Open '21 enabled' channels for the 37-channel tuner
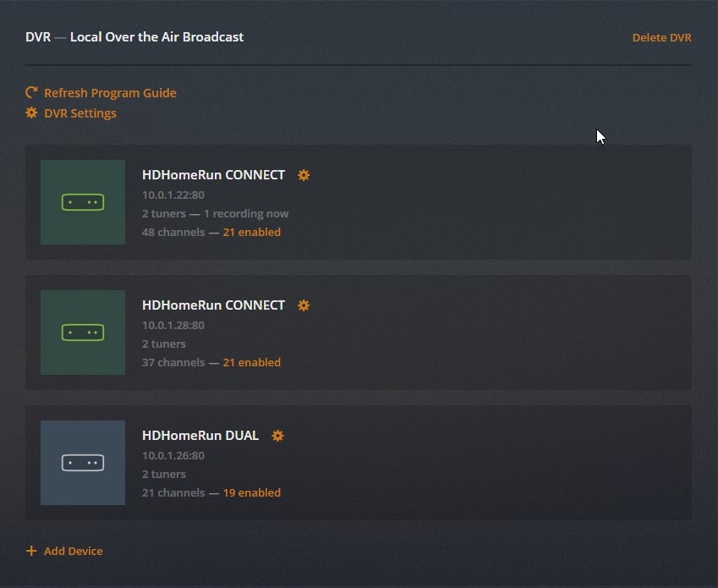Screen dimensions: 718x588 252,362
